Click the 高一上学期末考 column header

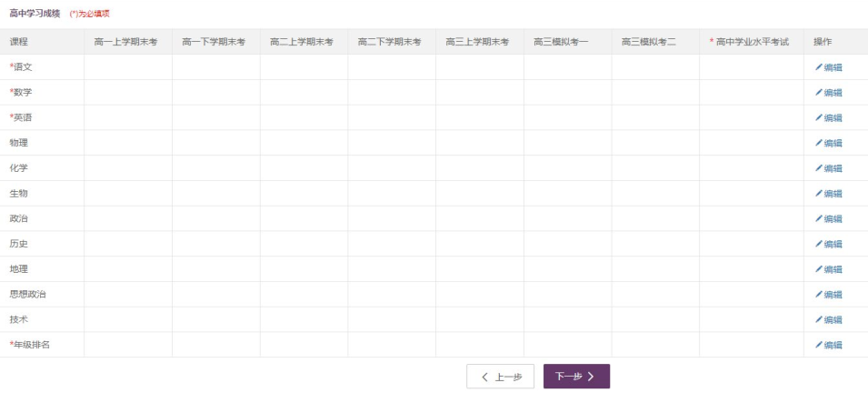coord(125,42)
